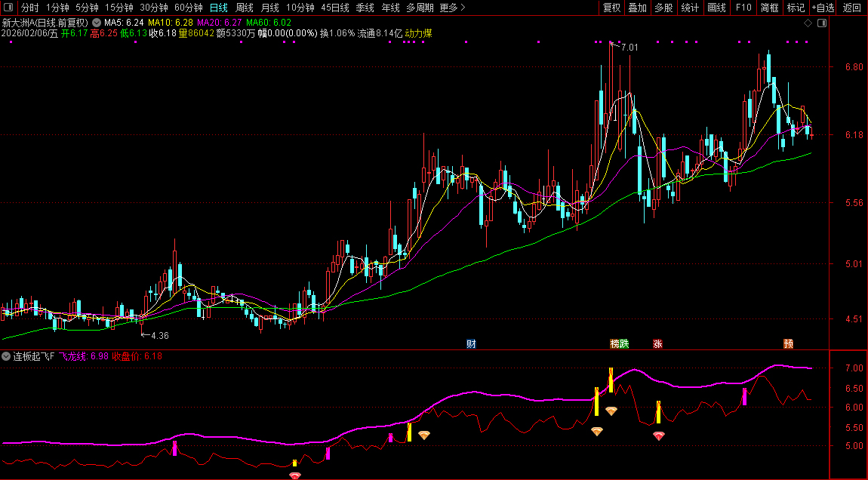Click the 涨 event marker icon
Image resolution: width=868 pixels, height=480 pixels.
point(657,344)
